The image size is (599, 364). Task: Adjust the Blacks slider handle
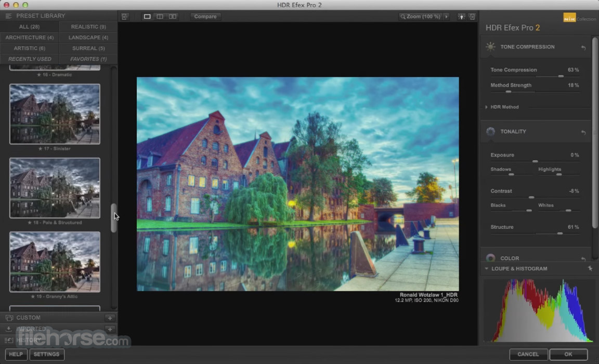[x=529, y=211]
